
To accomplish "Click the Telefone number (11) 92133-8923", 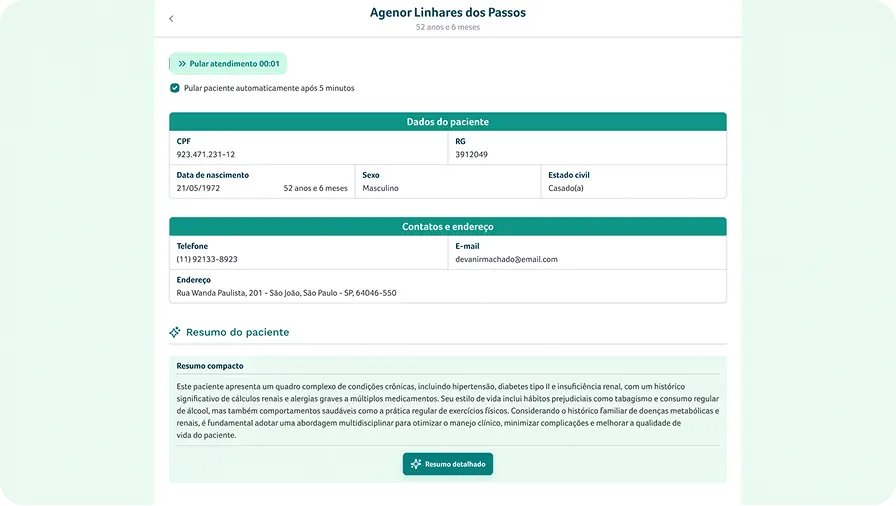I will tap(207, 259).
